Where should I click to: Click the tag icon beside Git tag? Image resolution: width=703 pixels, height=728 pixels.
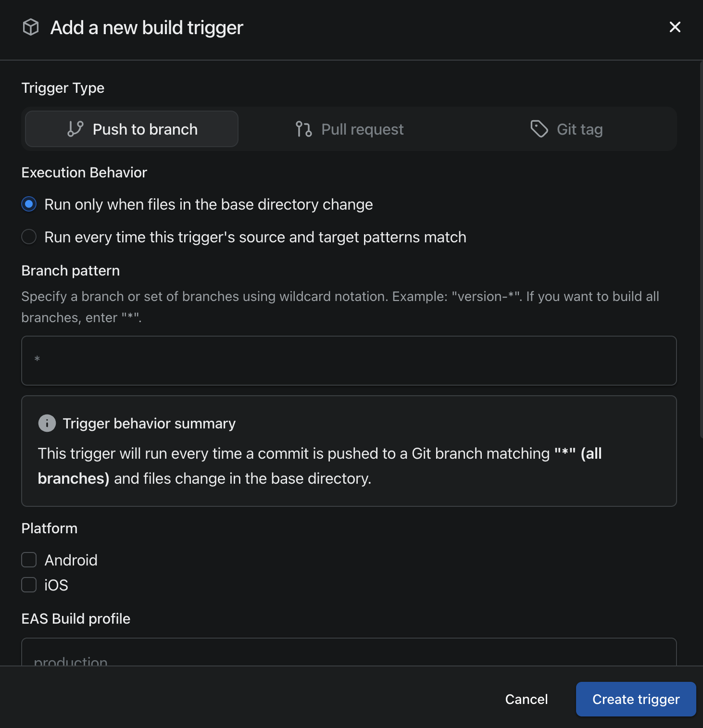click(x=539, y=129)
